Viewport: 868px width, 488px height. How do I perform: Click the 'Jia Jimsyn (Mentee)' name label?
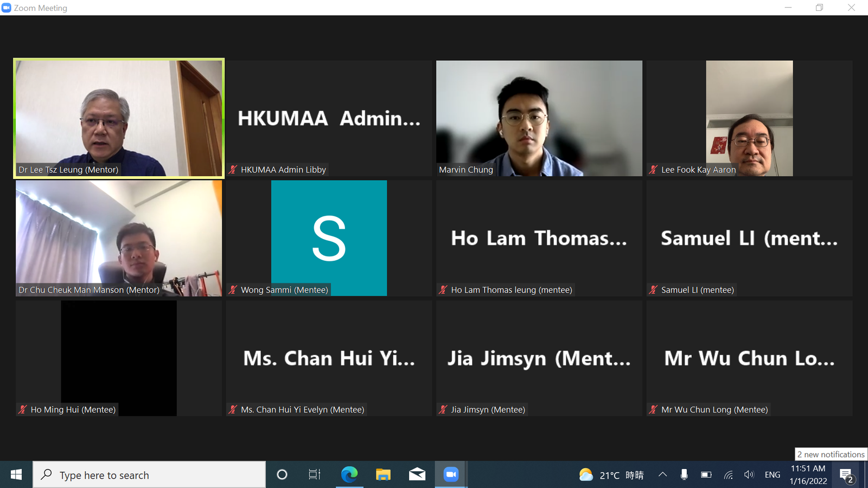coord(488,410)
